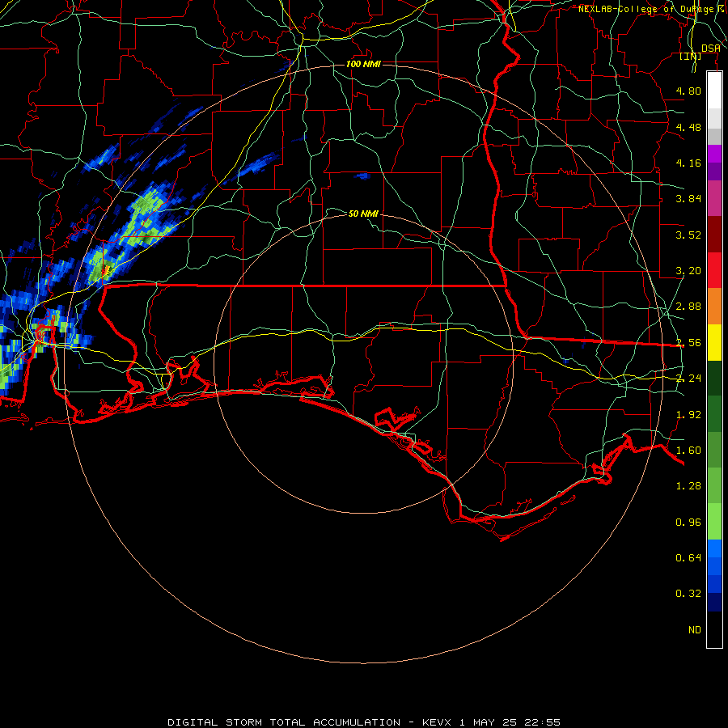Click the [IN] units label

point(691,56)
